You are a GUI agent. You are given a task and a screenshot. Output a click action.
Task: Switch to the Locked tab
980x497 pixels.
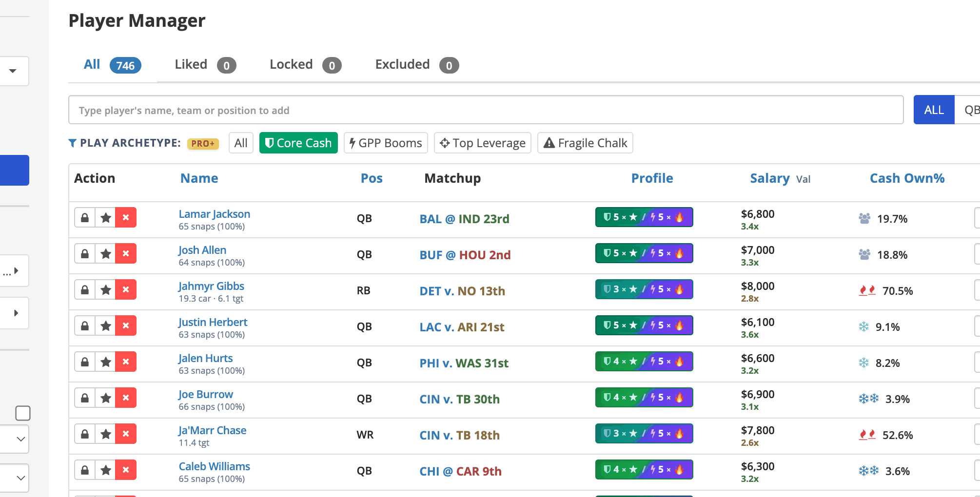tap(305, 65)
